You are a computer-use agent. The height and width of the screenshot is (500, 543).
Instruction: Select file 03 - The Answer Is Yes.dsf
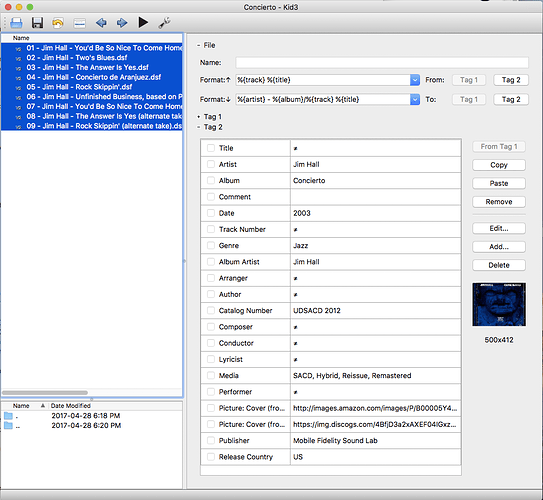point(92,67)
